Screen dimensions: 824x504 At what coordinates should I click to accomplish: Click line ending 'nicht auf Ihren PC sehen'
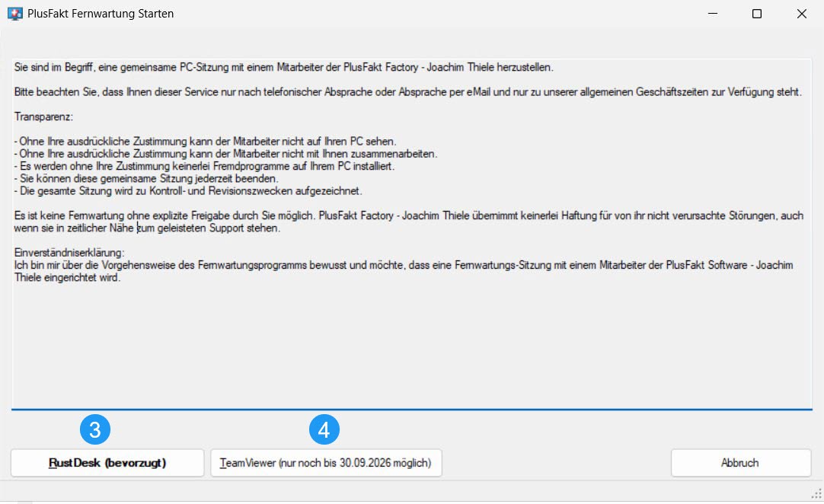tap(205, 142)
